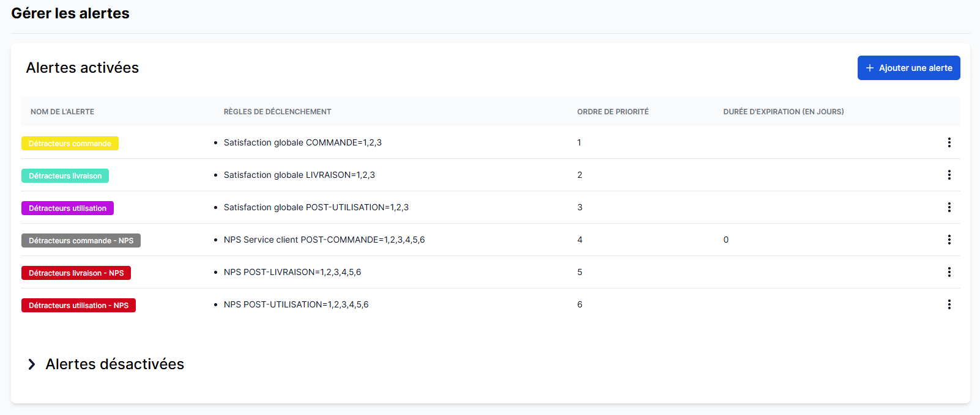
Task: Open actions menu for Détracteurs livraison - NPS
Action: (949, 272)
